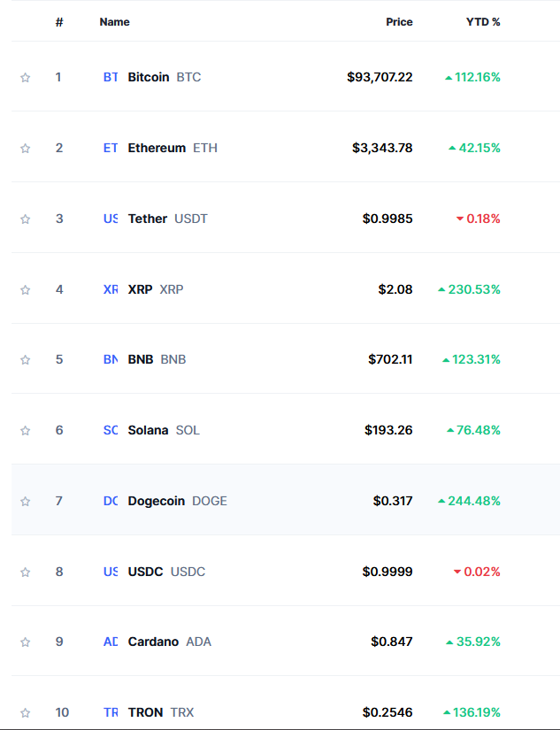Click the Ethereum coin logo icon

[x=111, y=148]
